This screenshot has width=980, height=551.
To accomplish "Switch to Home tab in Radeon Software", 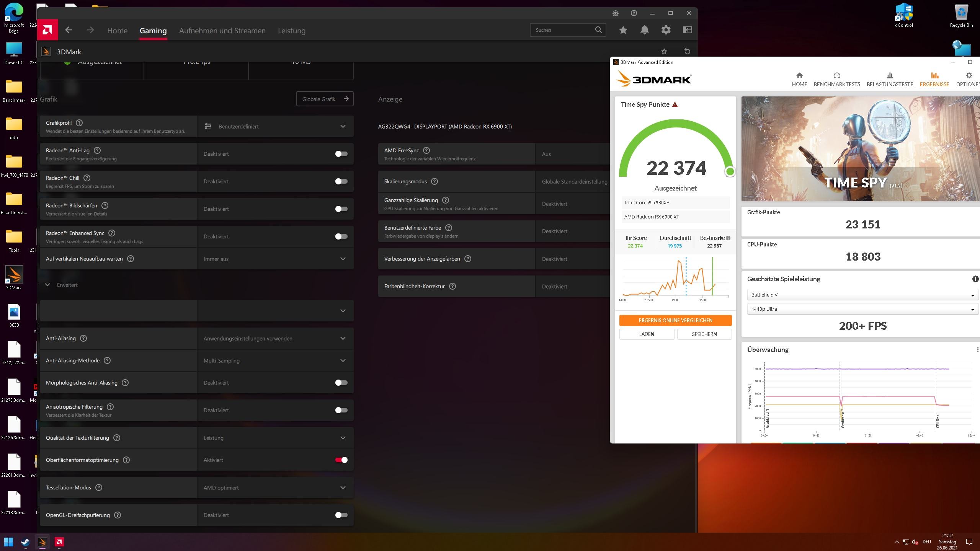I will [117, 31].
